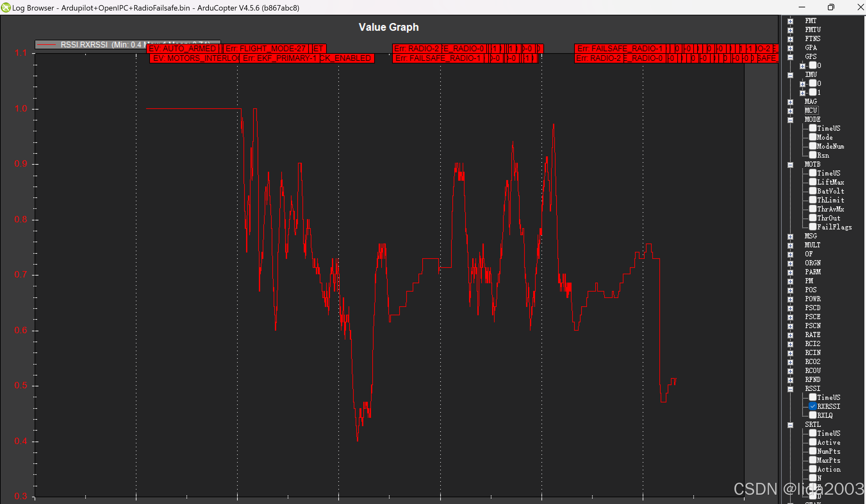
Task: Click the Mission Planner app icon in title bar
Action: click(x=5, y=8)
